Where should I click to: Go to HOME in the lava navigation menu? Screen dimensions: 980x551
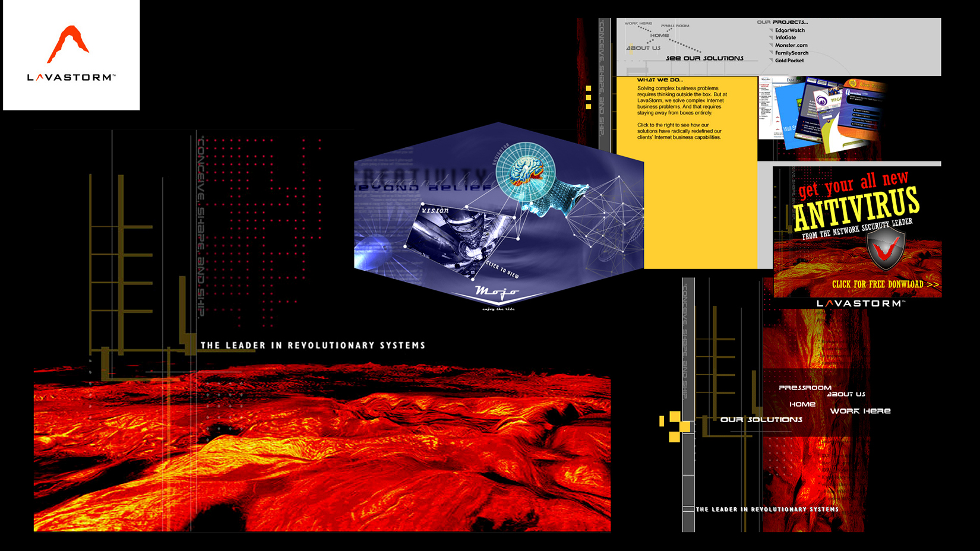pos(802,404)
